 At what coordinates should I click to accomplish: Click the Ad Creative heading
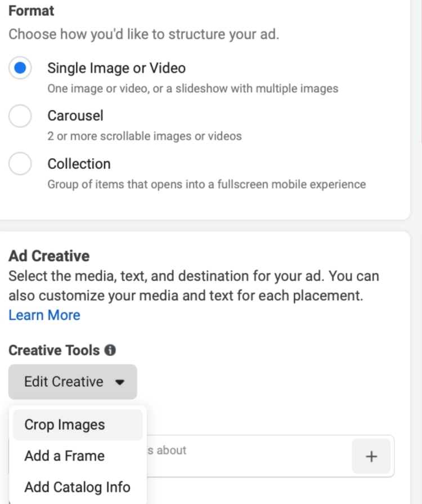point(49,256)
